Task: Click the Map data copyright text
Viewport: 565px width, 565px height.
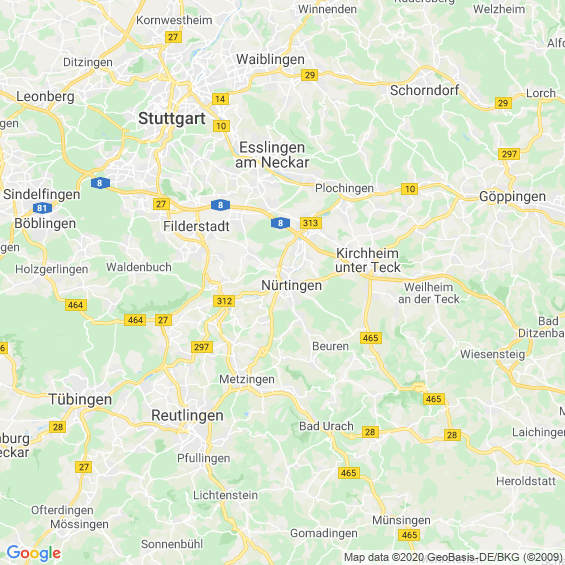Action: [x=453, y=557]
